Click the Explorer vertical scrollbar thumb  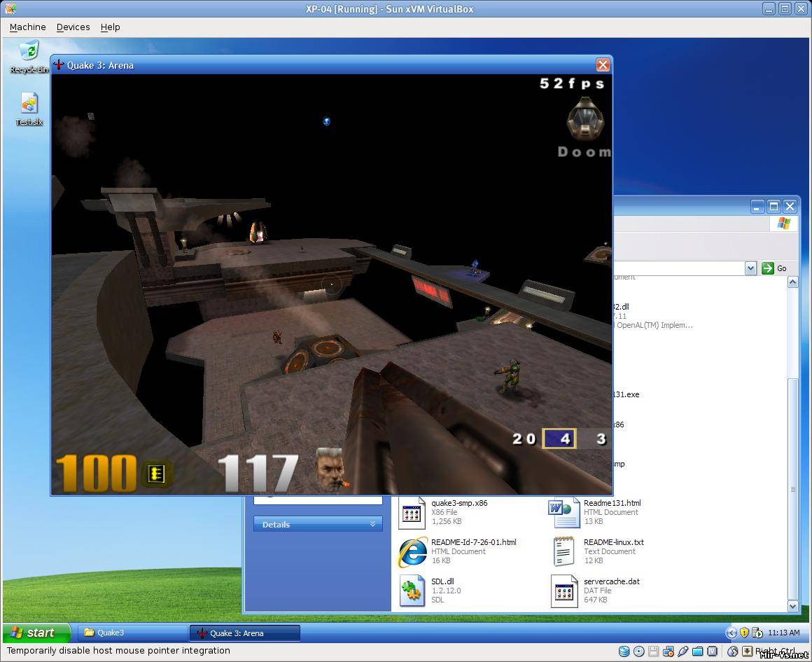click(x=793, y=489)
